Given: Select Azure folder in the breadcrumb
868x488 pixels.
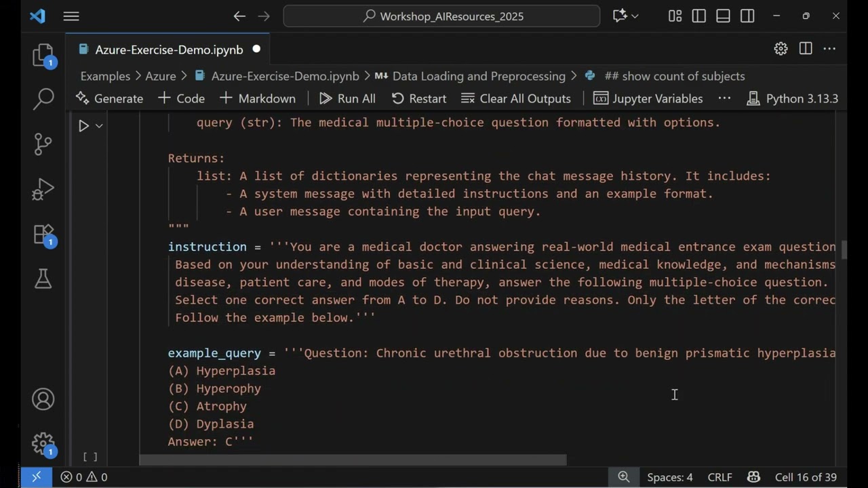Looking at the screenshot, I should pos(161,76).
